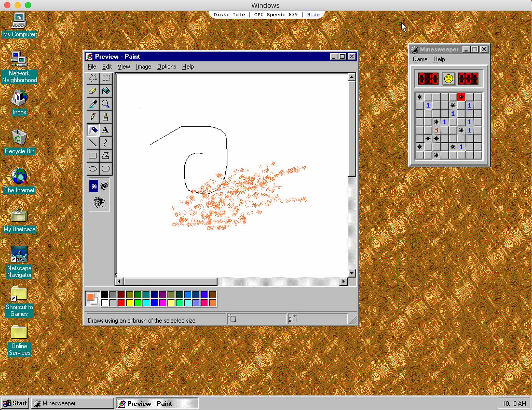The width and height of the screenshot is (532, 410).
Task: Click the red exploded mine cell in Minesweeper
Action: [461, 97]
